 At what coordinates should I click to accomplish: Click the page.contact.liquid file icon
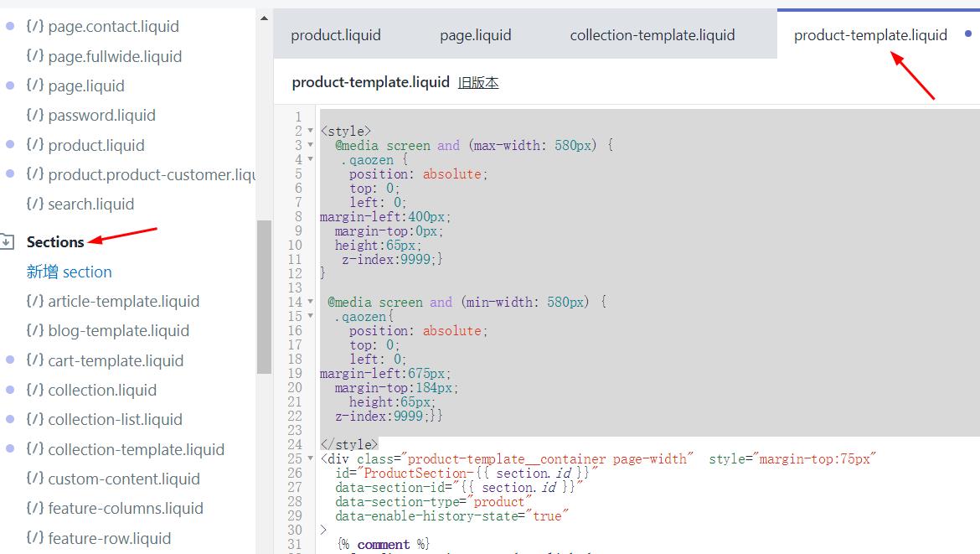35,27
